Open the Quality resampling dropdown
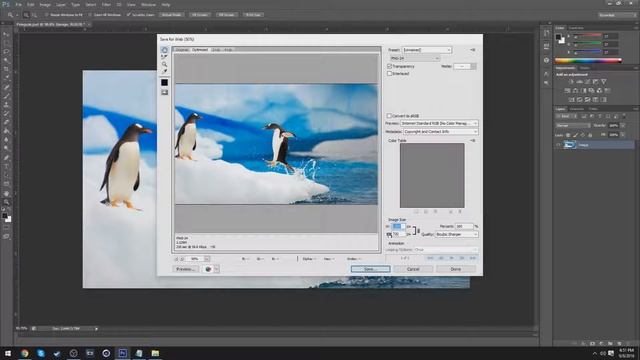This screenshot has width=640, height=360. coord(456,234)
